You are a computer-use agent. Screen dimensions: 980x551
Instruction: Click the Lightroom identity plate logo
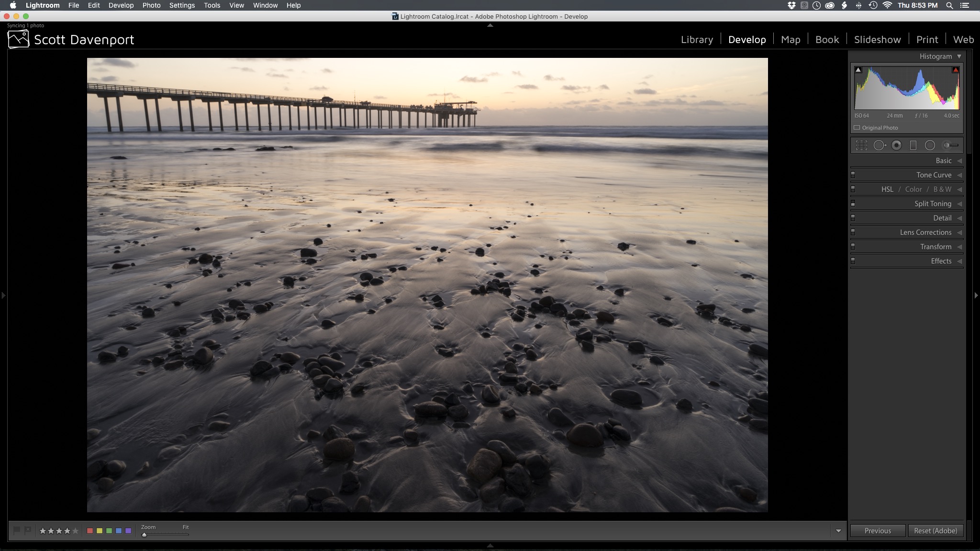click(x=19, y=39)
